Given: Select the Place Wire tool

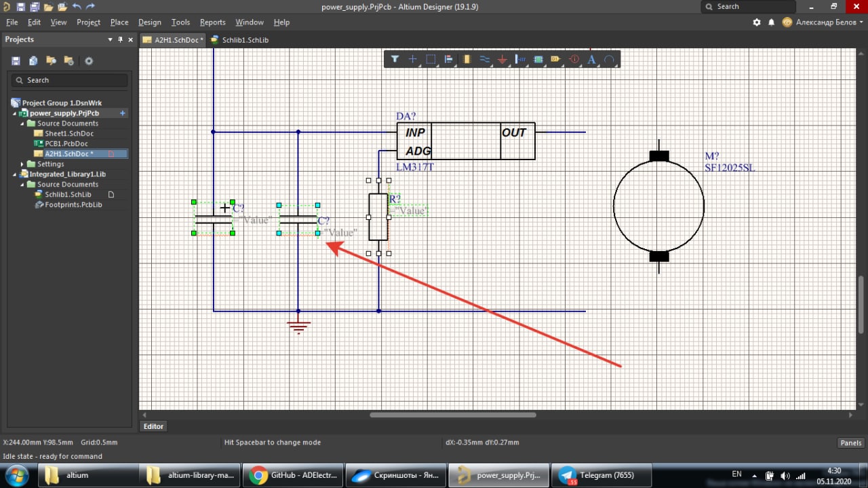Looking at the screenshot, I should (485, 60).
